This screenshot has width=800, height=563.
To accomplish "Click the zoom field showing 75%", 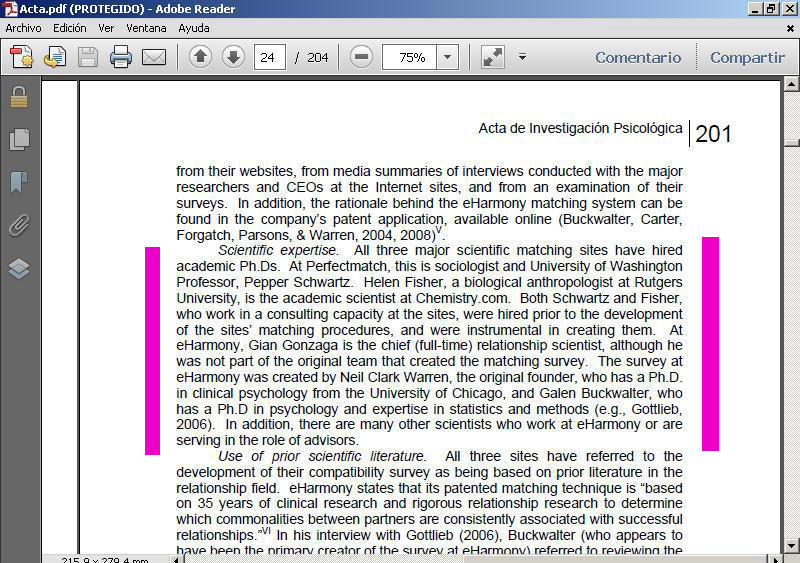I will click(409, 57).
